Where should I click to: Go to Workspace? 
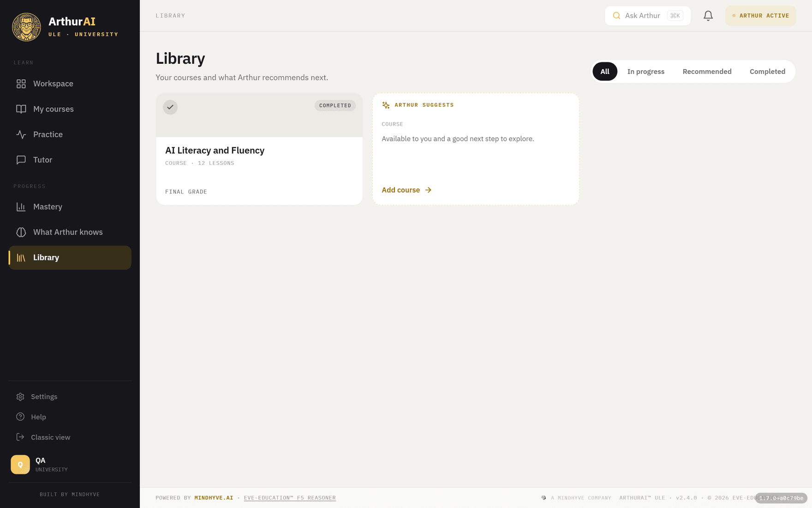70,84
